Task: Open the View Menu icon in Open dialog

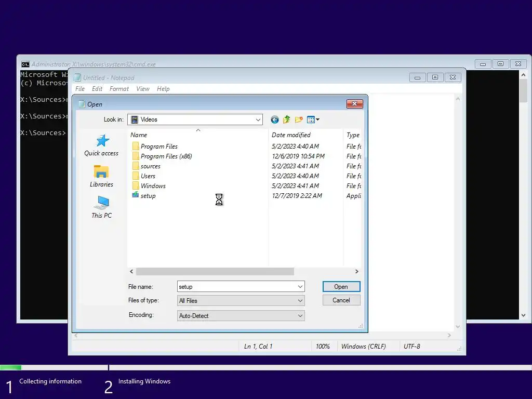Action: [x=311, y=119]
